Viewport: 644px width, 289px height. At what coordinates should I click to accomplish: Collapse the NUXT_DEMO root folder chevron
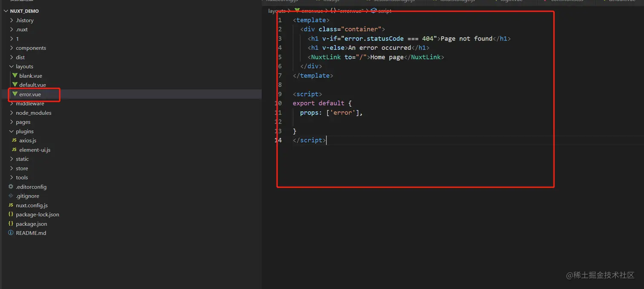(x=6, y=11)
